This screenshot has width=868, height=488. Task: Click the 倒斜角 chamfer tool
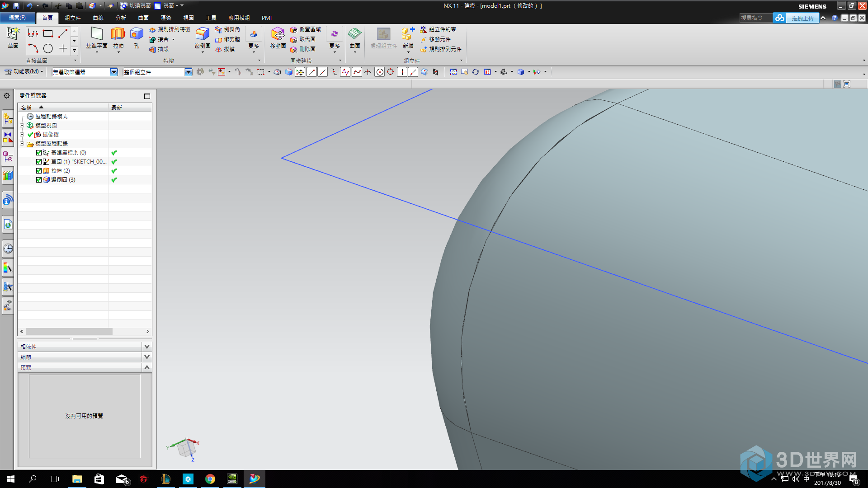click(x=227, y=29)
